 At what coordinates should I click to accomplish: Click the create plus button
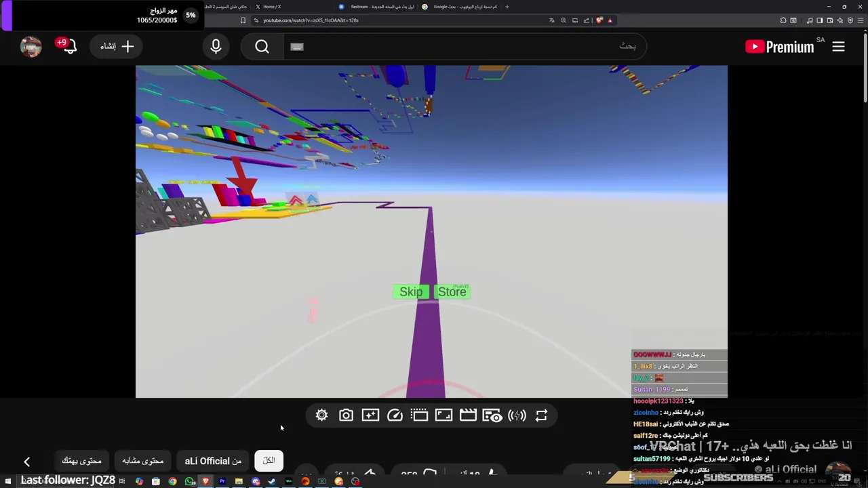point(117,47)
